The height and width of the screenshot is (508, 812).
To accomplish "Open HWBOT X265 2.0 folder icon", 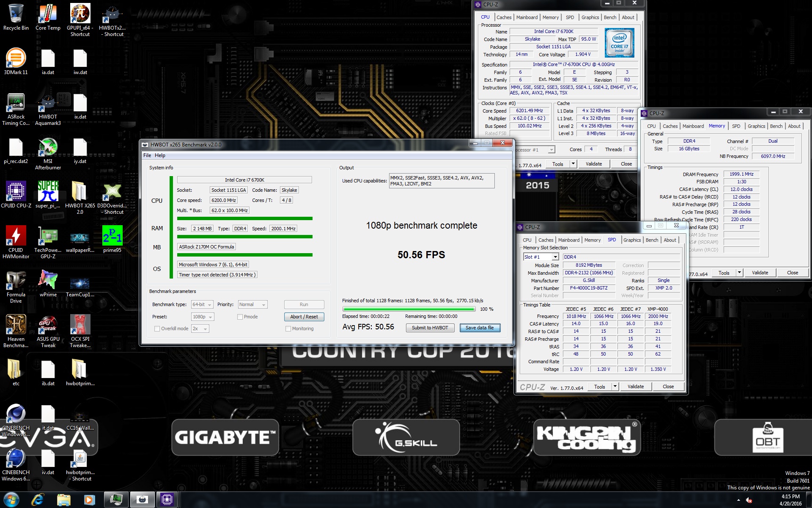I will click(x=80, y=198).
